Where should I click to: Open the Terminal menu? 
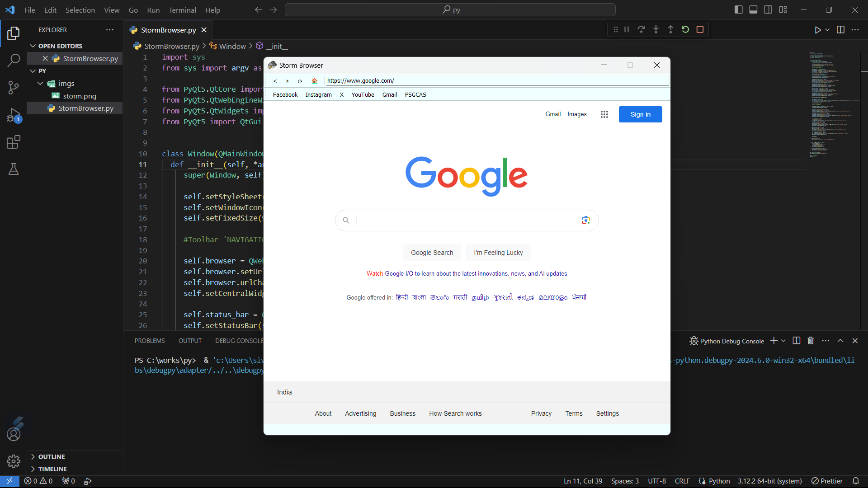tap(182, 9)
